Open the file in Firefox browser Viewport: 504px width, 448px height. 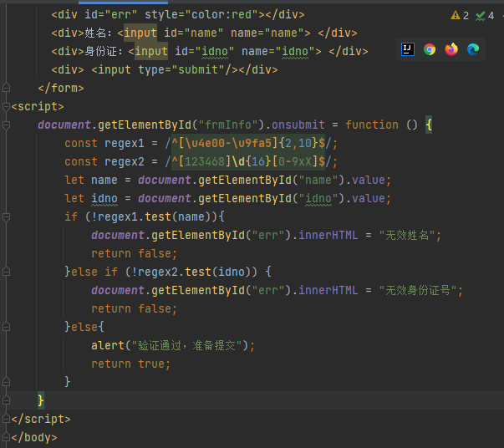coord(451,49)
